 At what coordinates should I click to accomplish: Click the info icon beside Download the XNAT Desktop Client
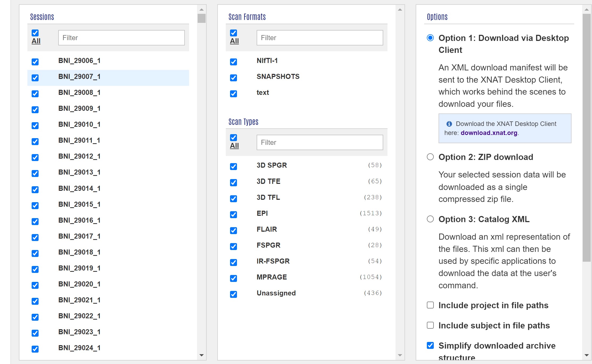coord(449,124)
